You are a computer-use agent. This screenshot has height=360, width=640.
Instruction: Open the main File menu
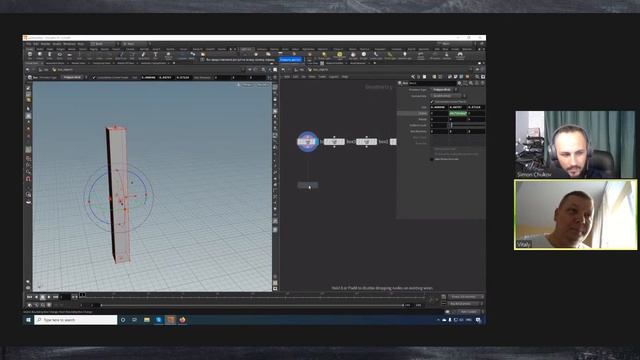click(x=29, y=44)
